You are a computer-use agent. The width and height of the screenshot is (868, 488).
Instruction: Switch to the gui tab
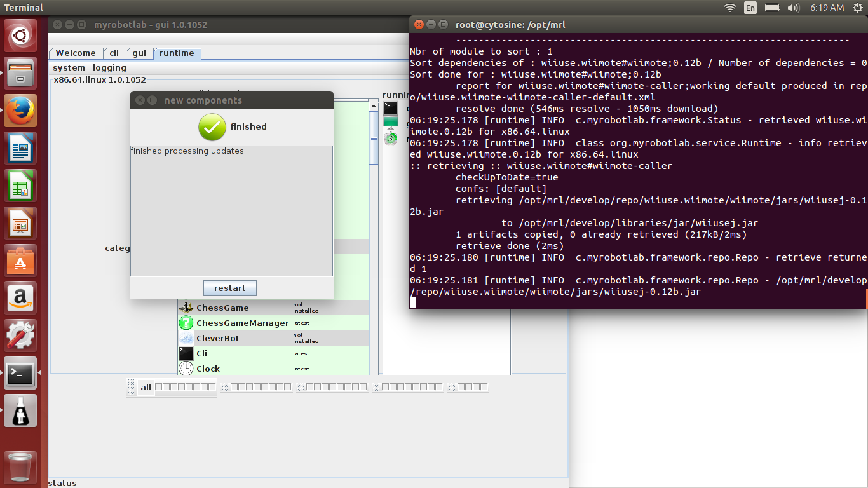pyautogui.click(x=139, y=53)
